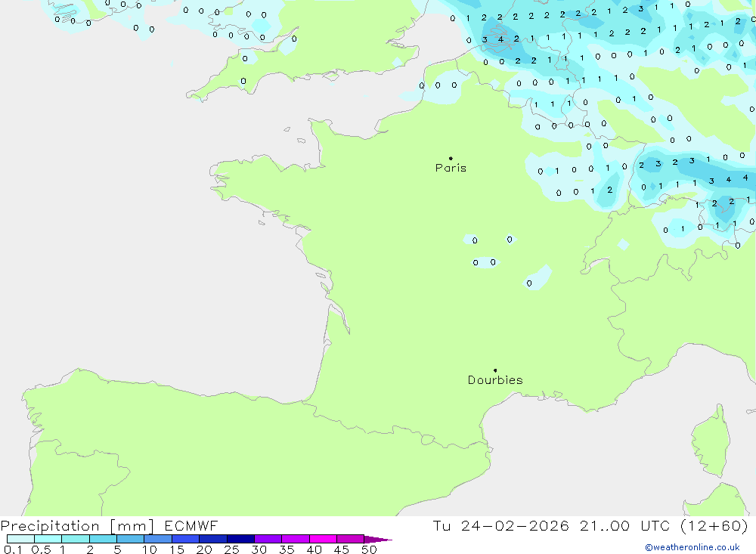The image size is (756, 554).
Task: Pick the 45–50 mm legend swatch
Action: click(351, 539)
